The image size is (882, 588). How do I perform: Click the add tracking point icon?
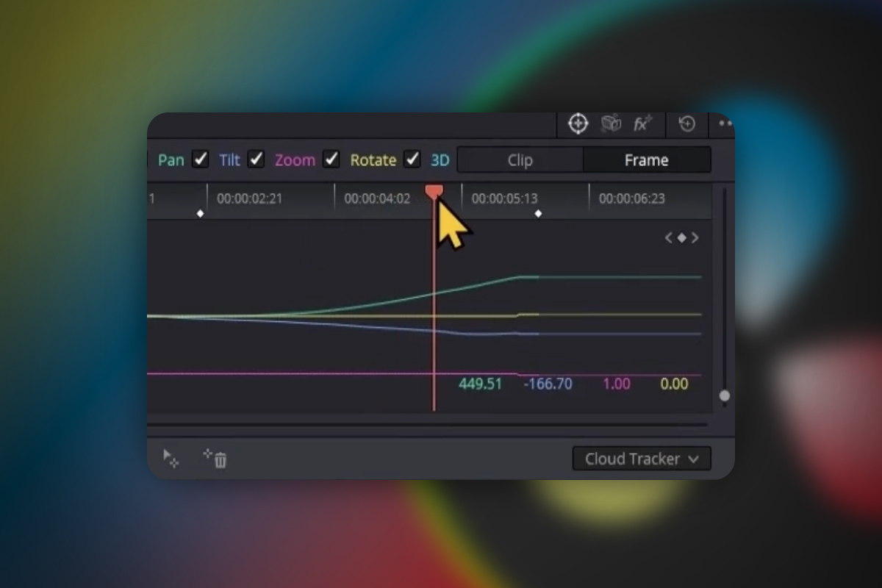[x=171, y=459]
